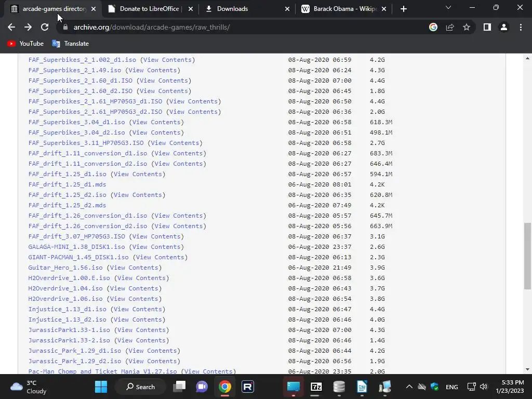532x399 pixels.
Task: Open the R app on taskbar
Action: [x=248, y=387]
